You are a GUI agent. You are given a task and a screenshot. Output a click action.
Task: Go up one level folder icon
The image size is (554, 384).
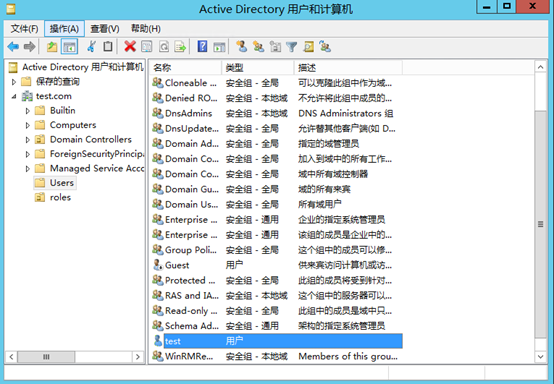[52, 47]
